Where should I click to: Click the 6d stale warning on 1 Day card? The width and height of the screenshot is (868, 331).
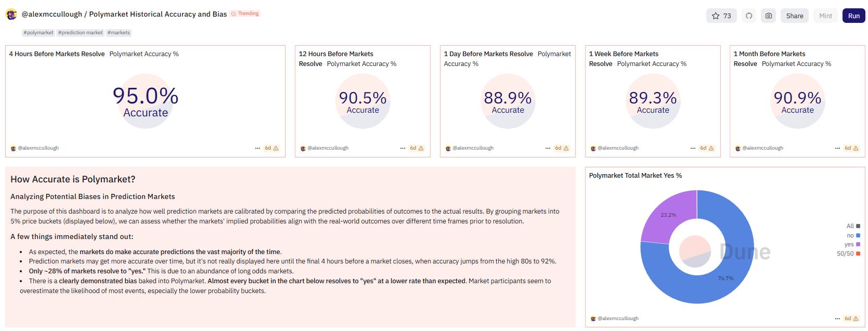(x=562, y=148)
